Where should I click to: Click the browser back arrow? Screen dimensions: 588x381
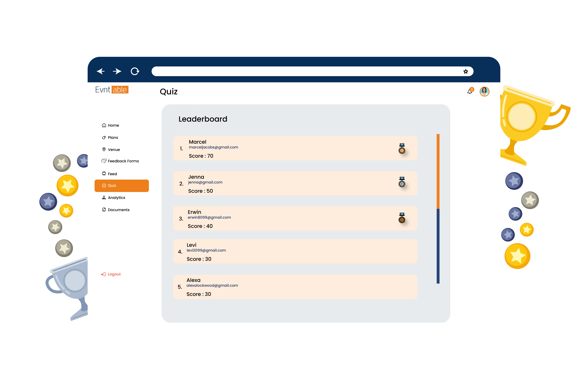(101, 71)
